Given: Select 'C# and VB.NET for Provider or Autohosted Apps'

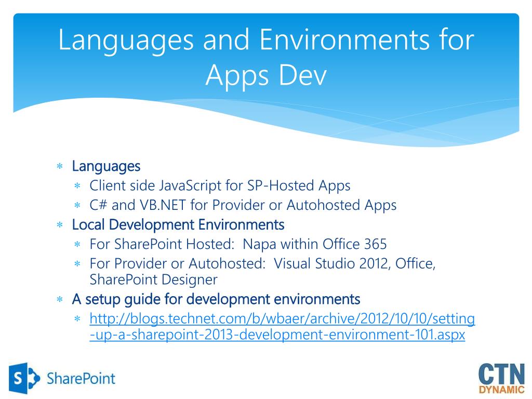Looking at the screenshot, I should (243, 205).
